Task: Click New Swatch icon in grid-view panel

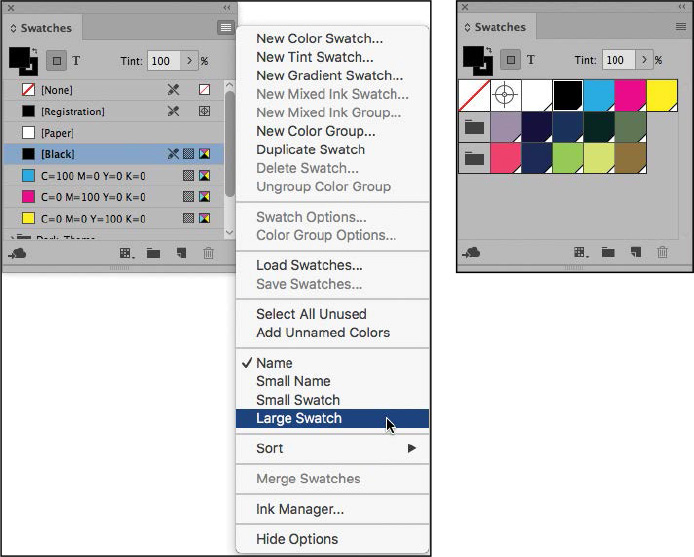Action: (635, 253)
